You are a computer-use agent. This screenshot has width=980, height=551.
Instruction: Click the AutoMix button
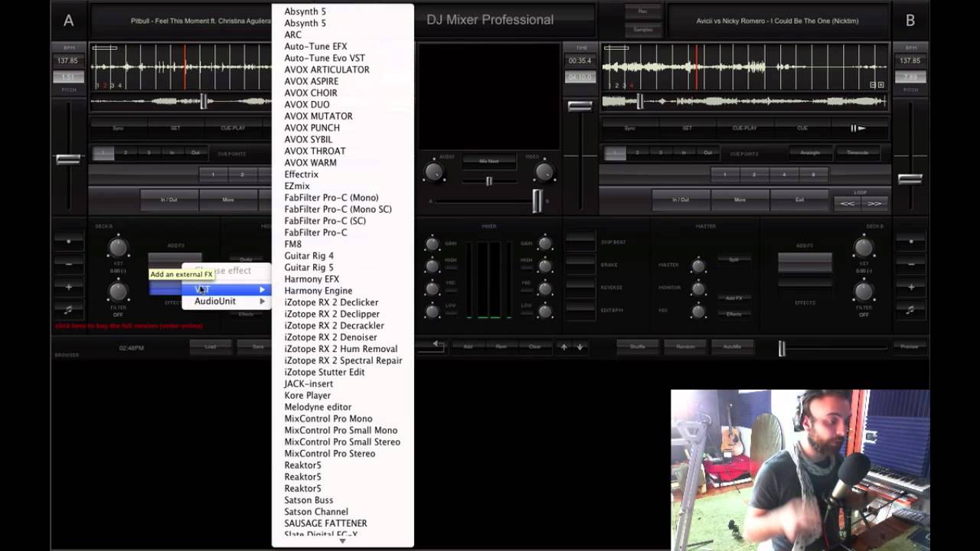point(732,347)
